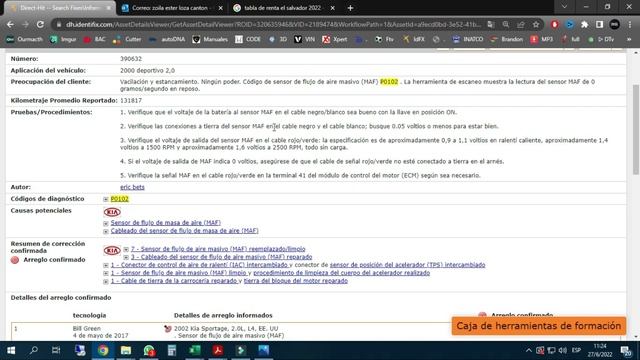Switch to the Correo zoila ester tab

[171, 8]
